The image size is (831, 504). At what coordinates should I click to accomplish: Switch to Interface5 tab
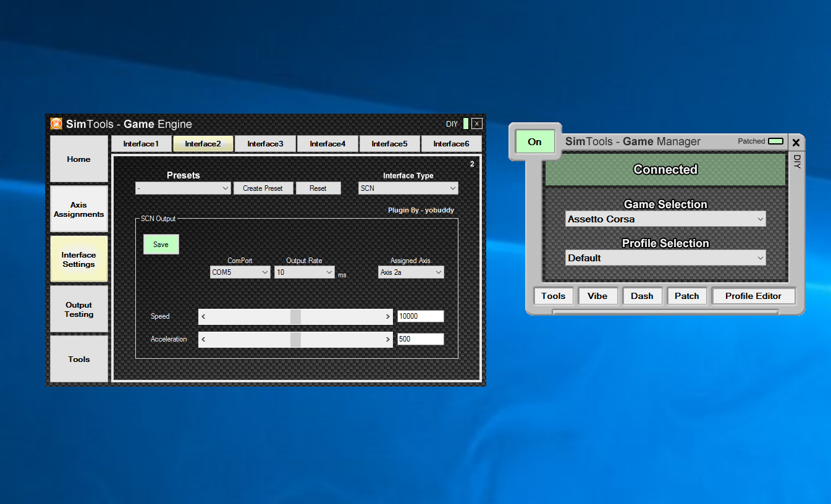[389, 144]
